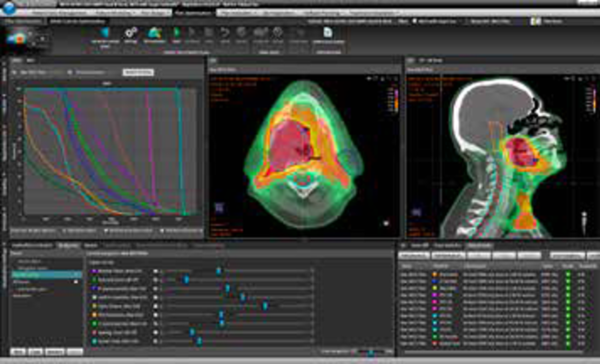Click the RayStation blue sphere logo
Screen dimensions: 600x364
coord(9,6)
